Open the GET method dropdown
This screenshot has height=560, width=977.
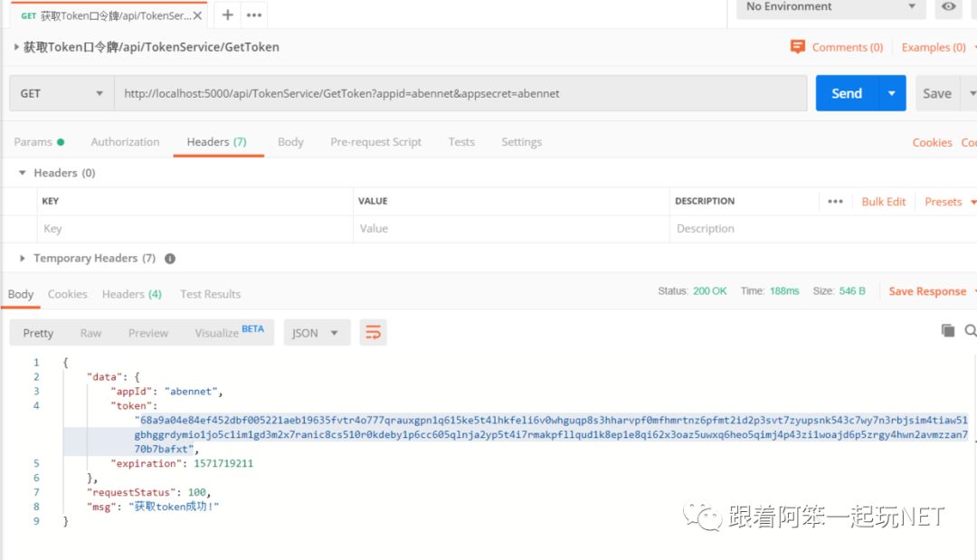click(62, 93)
